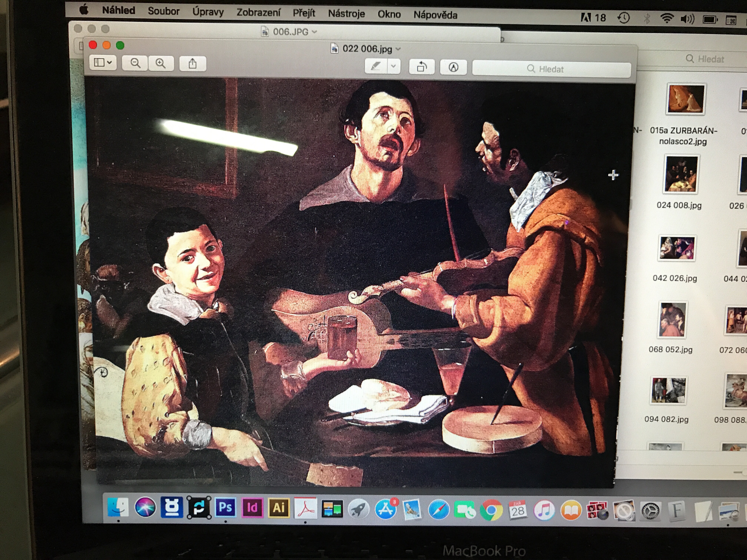Open the Úpravy menu
The image size is (747, 560).
click(208, 12)
